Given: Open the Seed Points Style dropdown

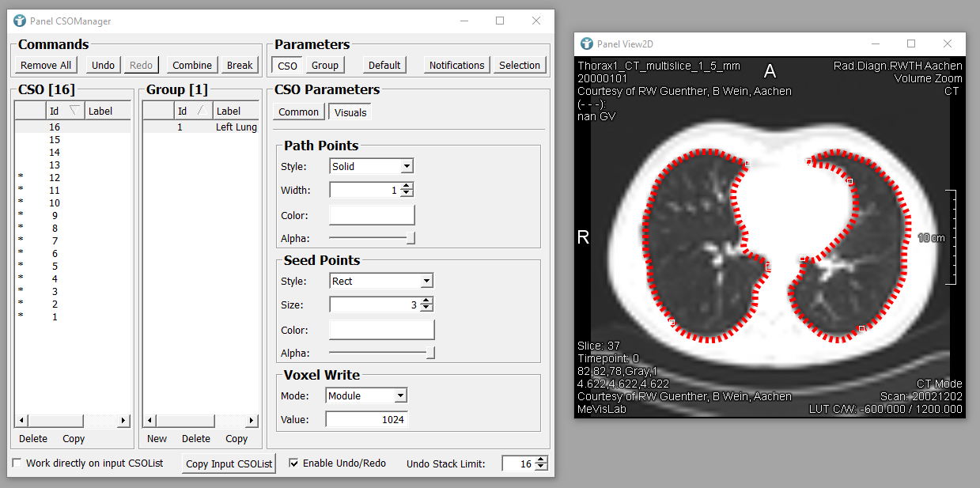Looking at the screenshot, I should [426, 282].
